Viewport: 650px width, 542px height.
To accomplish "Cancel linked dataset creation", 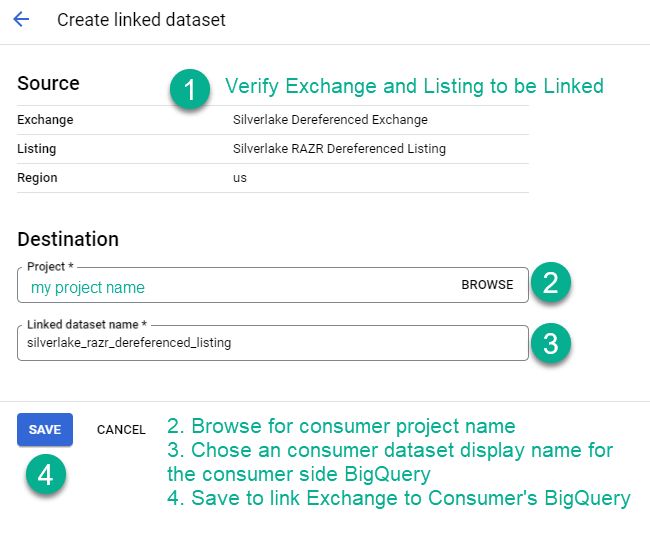I will coord(121,429).
